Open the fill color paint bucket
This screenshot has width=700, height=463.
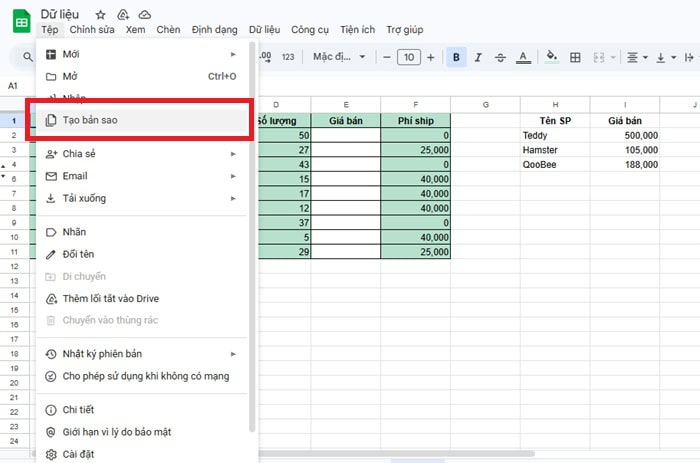click(551, 58)
